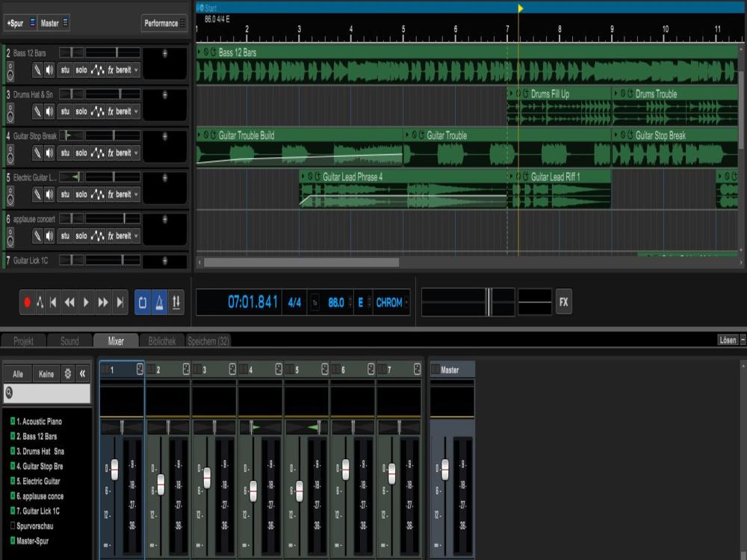Open the Master menu button
747x560 pixels.
pos(53,23)
